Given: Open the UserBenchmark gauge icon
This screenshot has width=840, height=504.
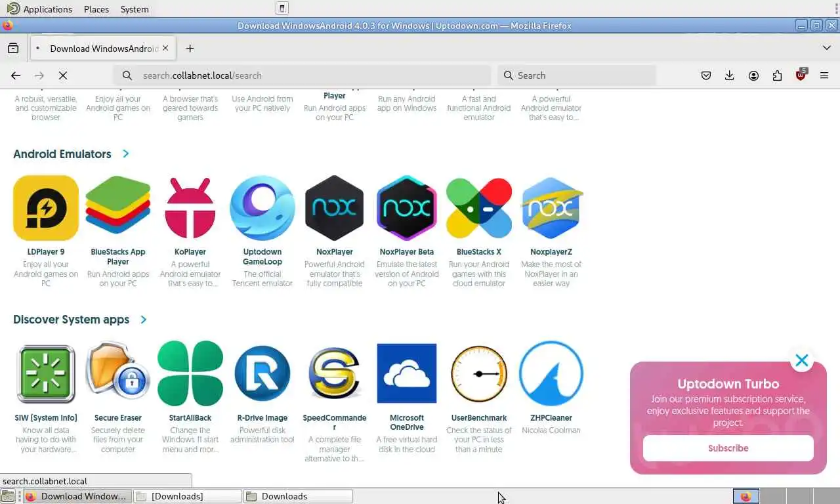Looking at the screenshot, I should [x=479, y=373].
